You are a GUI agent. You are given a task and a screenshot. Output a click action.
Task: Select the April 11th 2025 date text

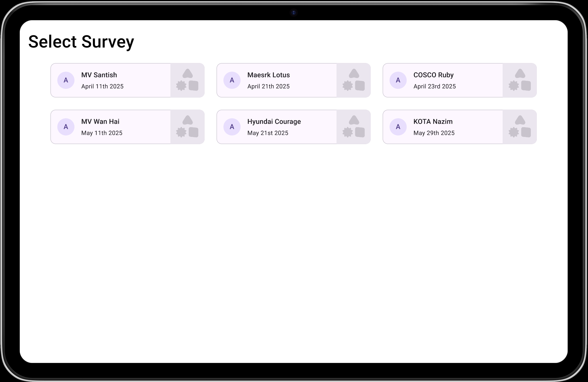(x=102, y=87)
